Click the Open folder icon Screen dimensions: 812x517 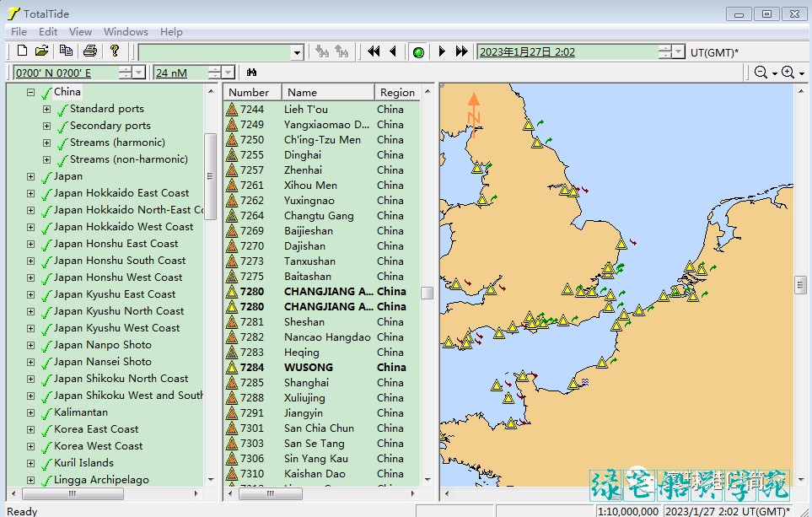click(x=41, y=51)
